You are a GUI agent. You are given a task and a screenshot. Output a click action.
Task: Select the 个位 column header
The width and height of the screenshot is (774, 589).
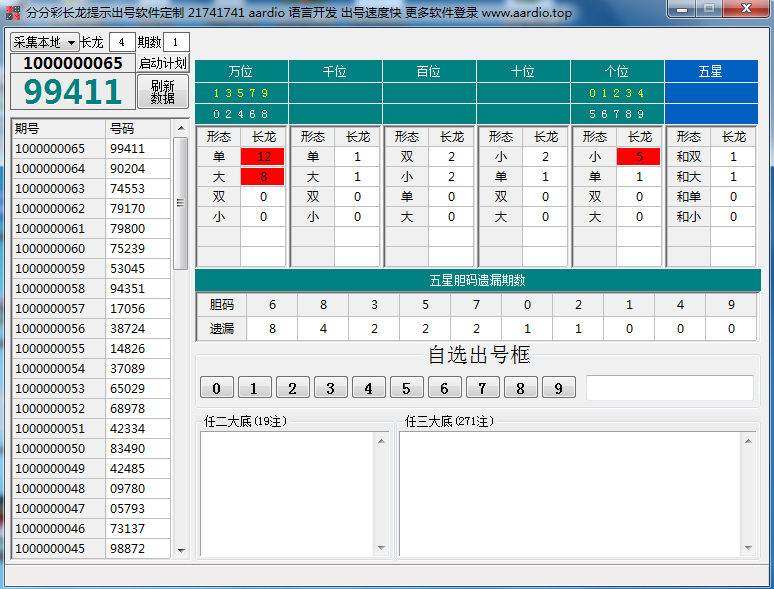pos(617,71)
